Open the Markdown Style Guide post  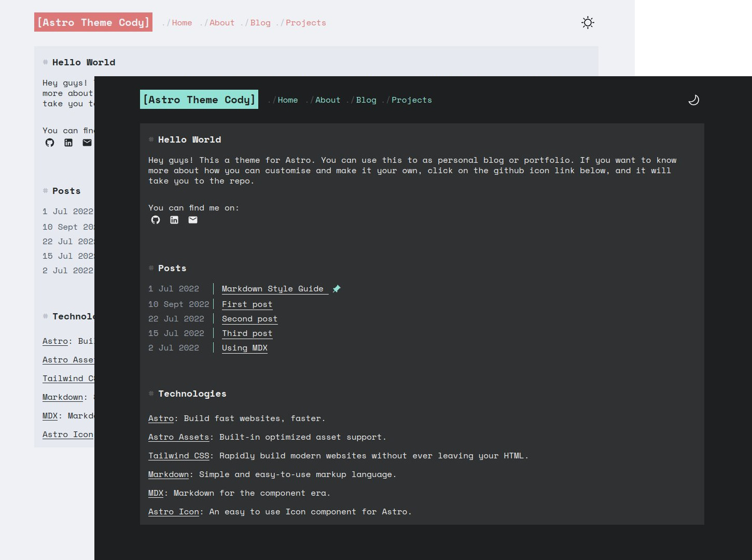(x=272, y=289)
